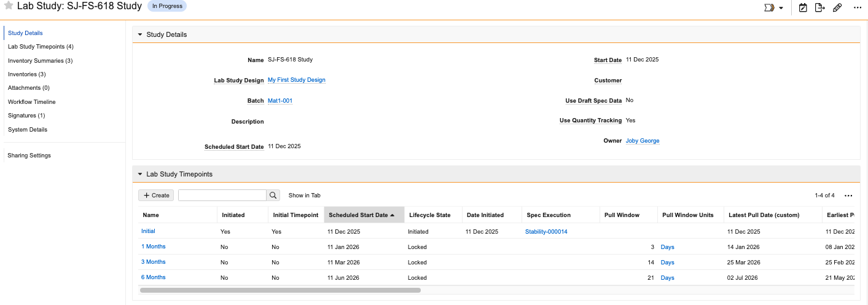This screenshot has height=305, width=868.
Task: Click the pencil edit icon
Action: pos(837,8)
